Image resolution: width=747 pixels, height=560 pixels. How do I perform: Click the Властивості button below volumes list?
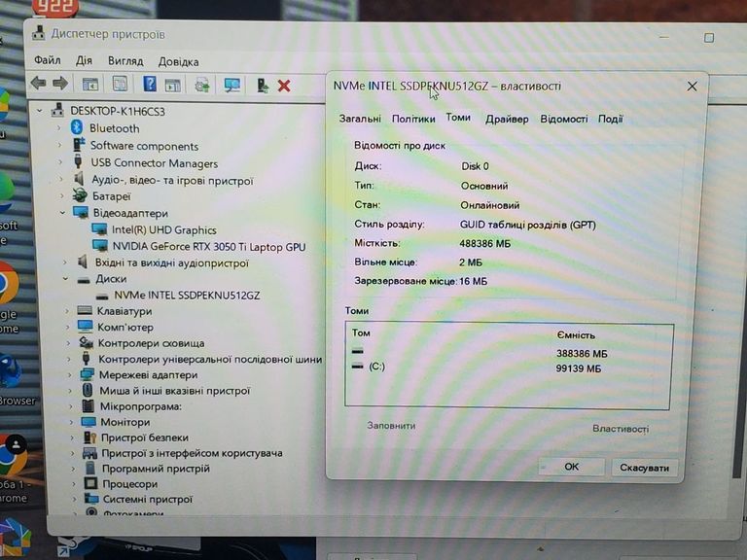click(x=621, y=429)
